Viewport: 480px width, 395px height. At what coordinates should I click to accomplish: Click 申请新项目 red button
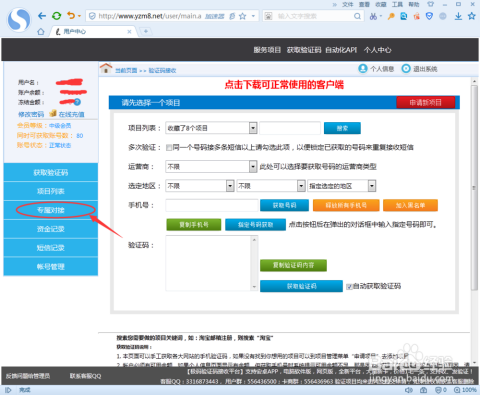[x=426, y=102]
